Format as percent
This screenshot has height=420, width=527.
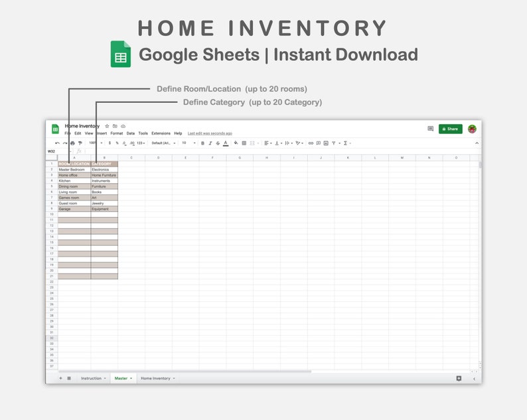tap(117, 143)
